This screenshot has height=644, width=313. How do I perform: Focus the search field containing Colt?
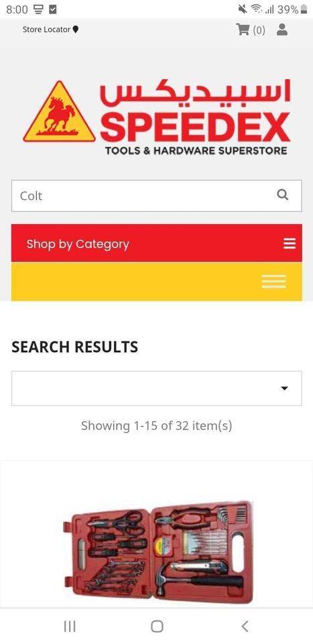tap(157, 196)
